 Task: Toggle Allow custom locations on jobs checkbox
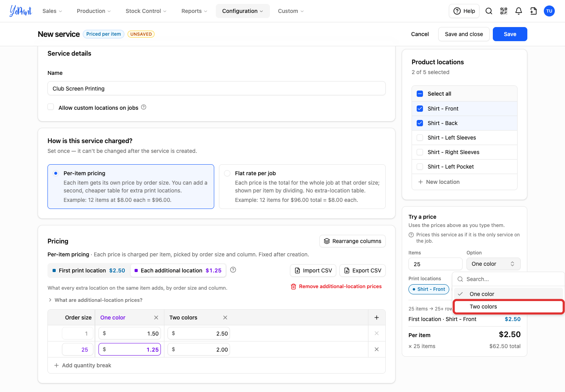point(51,107)
